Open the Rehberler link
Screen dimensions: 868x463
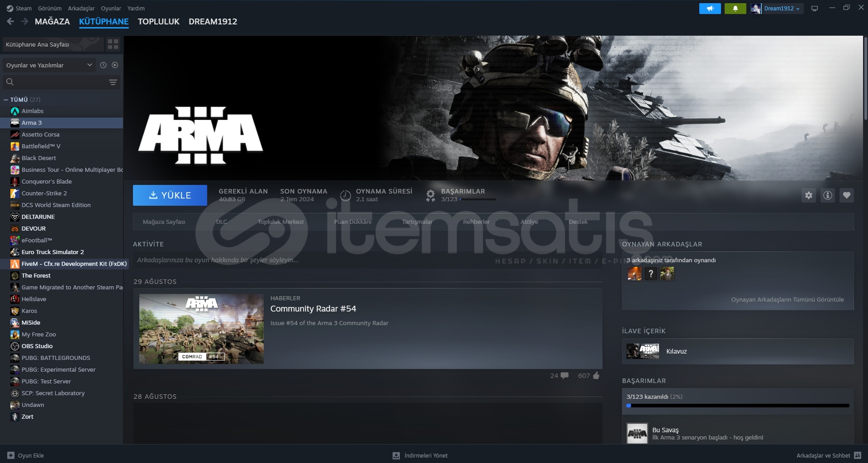[476, 222]
